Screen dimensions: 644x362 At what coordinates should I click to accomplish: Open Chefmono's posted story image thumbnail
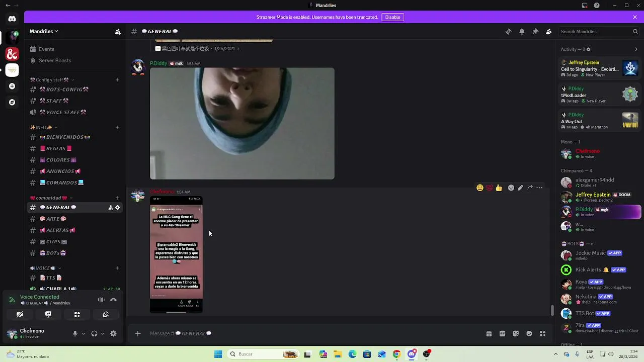[176, 254]
